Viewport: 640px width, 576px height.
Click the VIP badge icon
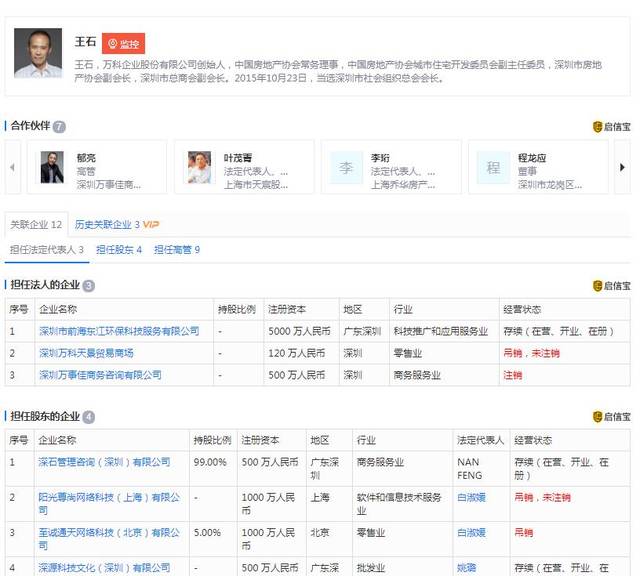pyautogui.click(x=151, y=225)
